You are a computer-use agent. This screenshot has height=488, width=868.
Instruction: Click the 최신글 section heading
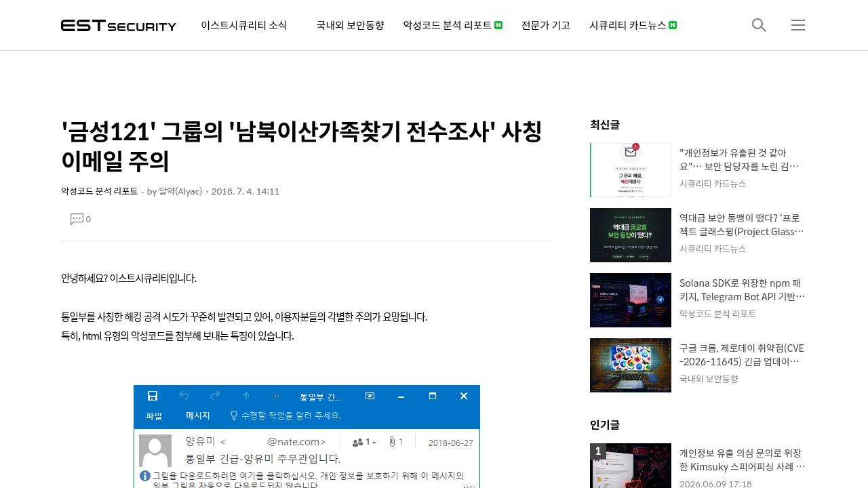(x=605, y=125)
